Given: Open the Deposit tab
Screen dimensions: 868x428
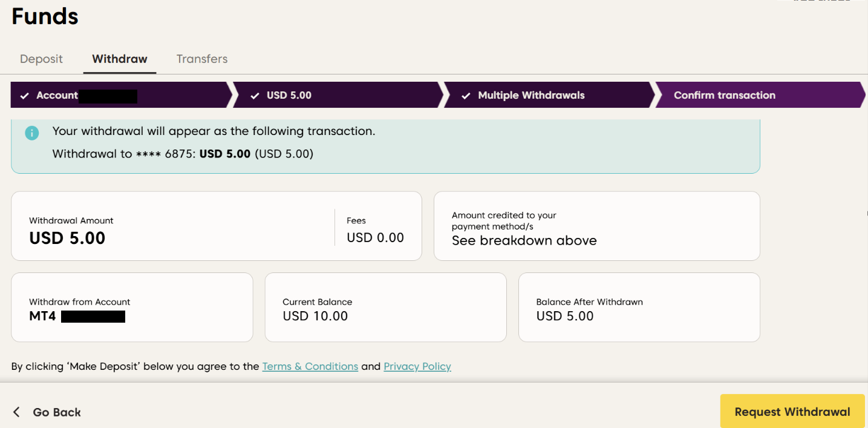Looking at the screenshot, I should tap(41, 59).
